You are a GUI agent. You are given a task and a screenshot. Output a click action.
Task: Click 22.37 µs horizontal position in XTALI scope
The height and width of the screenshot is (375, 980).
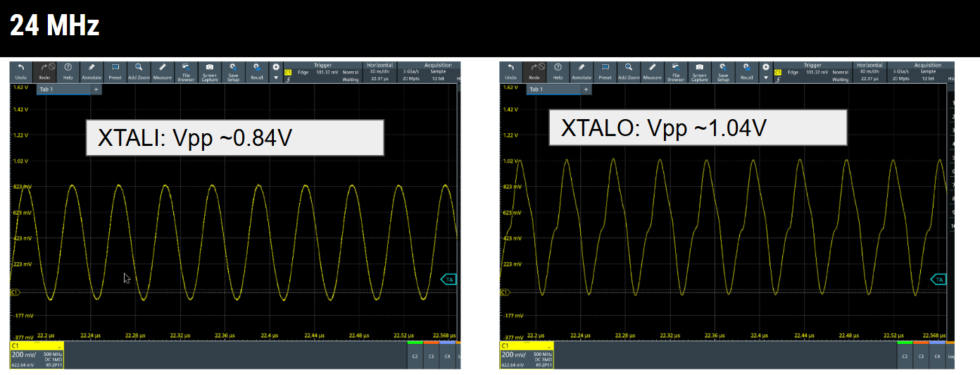pos(379,79)
